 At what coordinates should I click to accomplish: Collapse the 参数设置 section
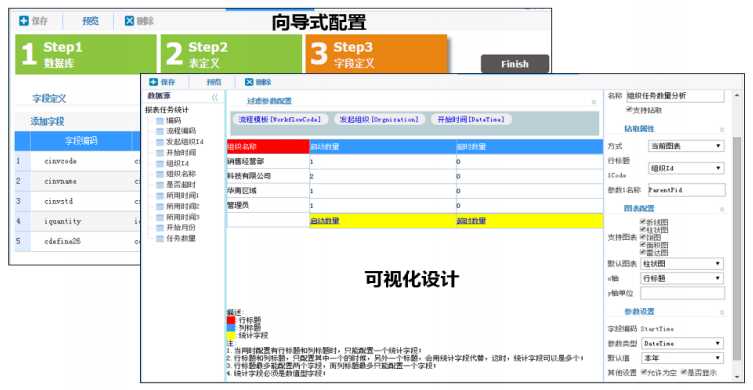coord(721,312)
